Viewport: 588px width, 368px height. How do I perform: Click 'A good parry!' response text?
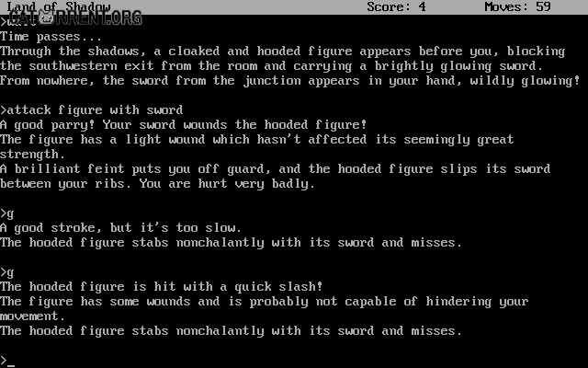(x=48, y=125)
